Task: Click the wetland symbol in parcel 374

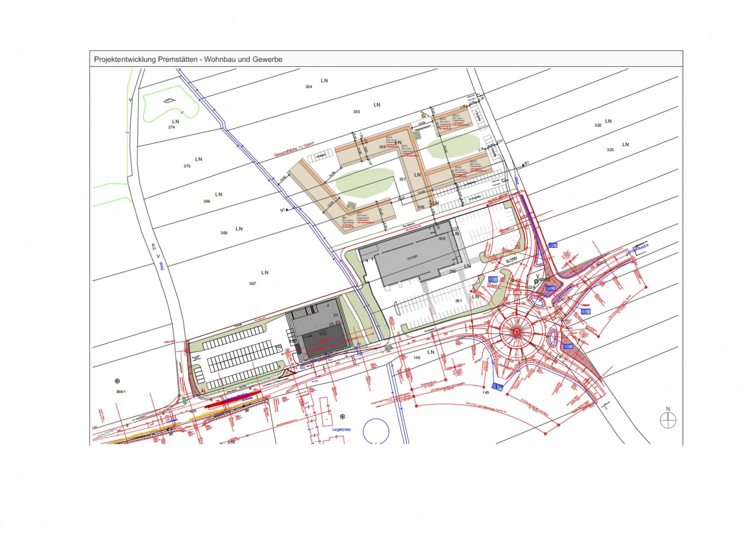Action: [x=169, y=101]
